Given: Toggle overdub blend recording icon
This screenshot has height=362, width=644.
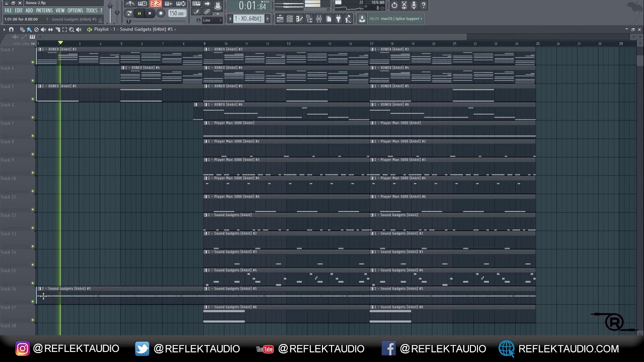Looking at the screenshot, I should click(169, 4).
